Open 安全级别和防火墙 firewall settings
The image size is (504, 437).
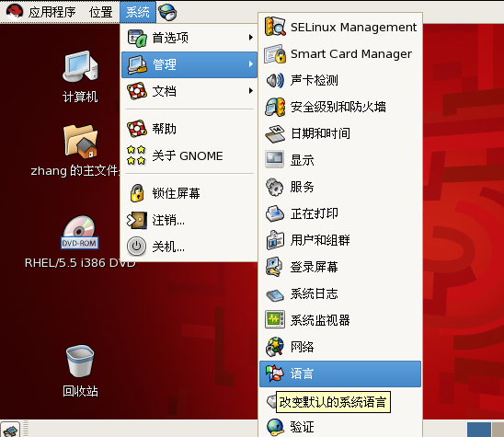(x=340, y=107)
